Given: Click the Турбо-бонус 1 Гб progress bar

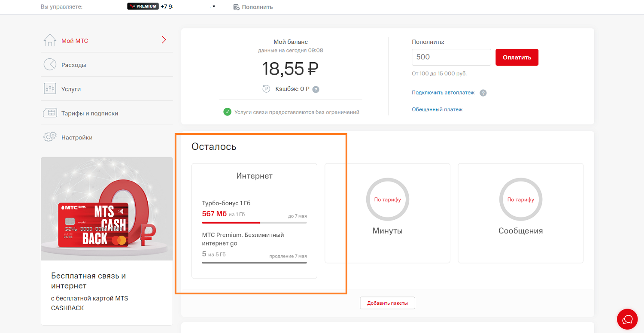Looking at the screenshot, I should click(x=254, y=223).
